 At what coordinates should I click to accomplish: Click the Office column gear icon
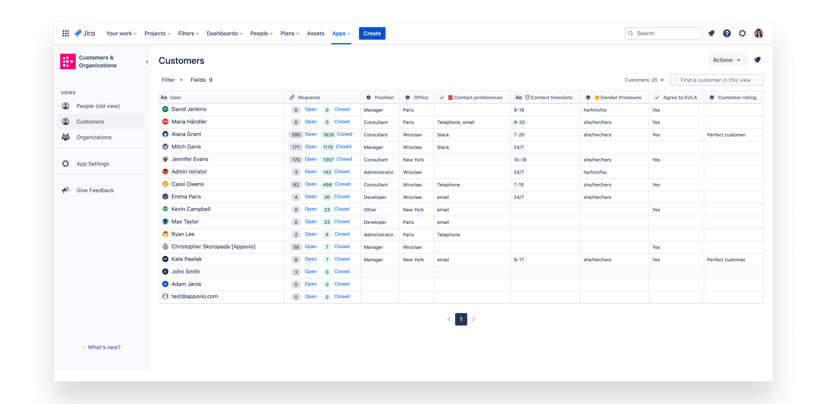click(408, 98)
